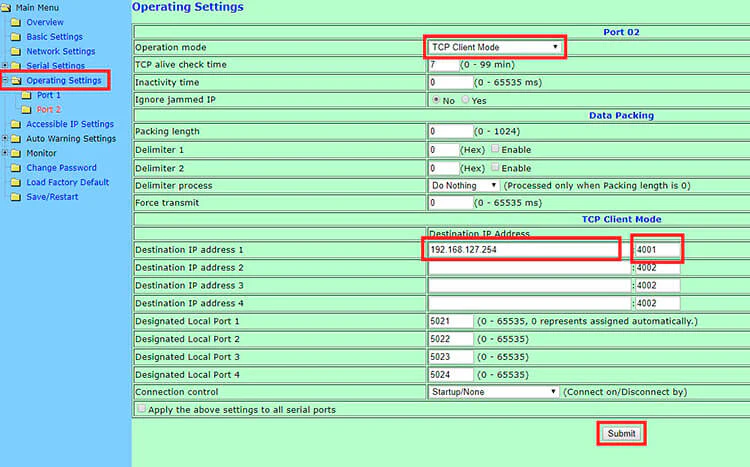The width and height of the screenshot is (750, 467).
Task: Click the Load Factory Default folder icon
Action: pos(16,182)
